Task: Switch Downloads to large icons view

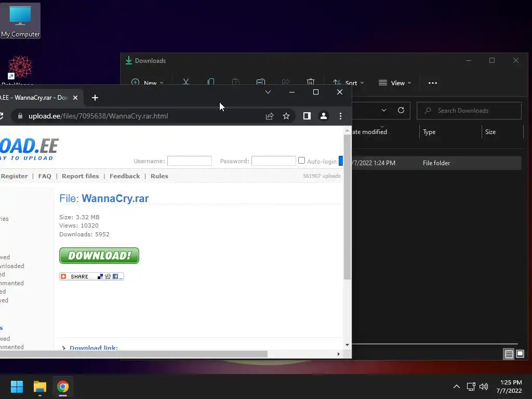Action: tap(520, 354)
